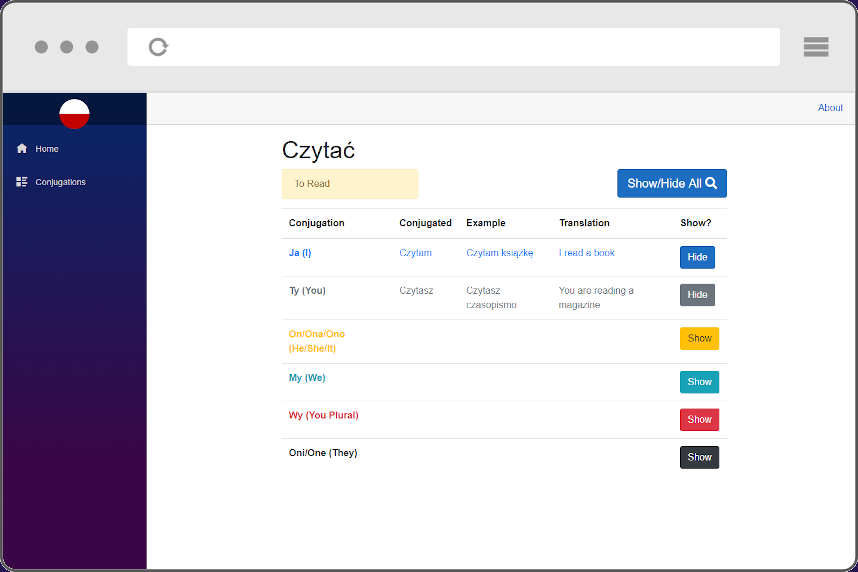Viewport: 858px width, 572px height.
Task: Click the Home house icon
Action: tap(22, 149)
